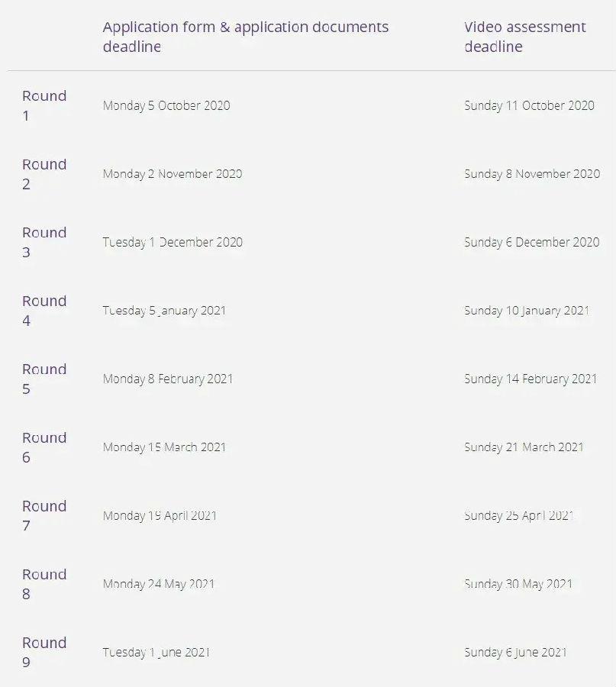The image size is (616, 687).
Task: Click the Round 1 row label
Action: 44,105
